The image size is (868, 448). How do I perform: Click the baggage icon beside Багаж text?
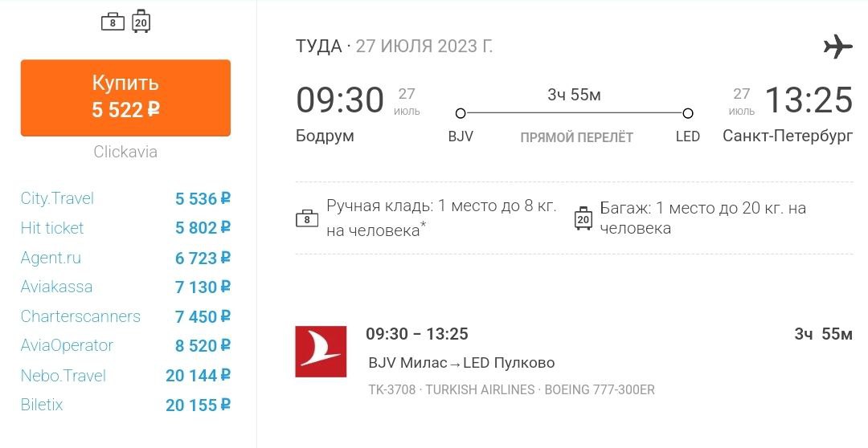583,218
